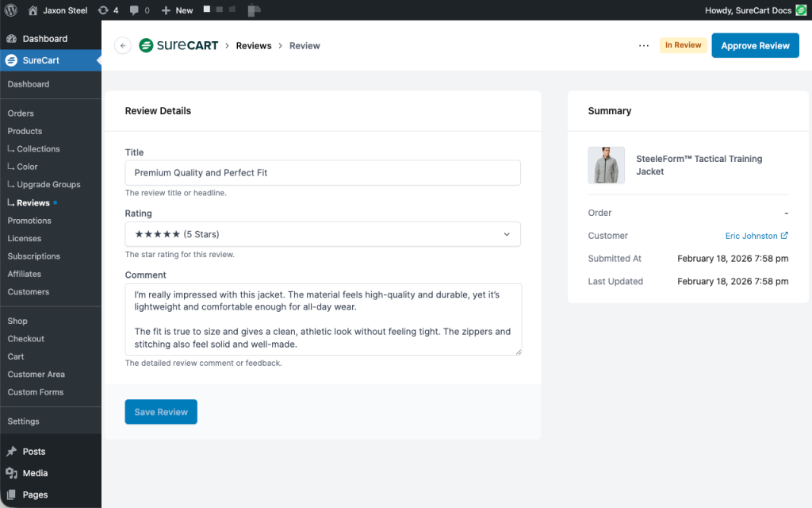The width and height of the screenshot is (812, 508).
Task: Go to Media in the sidebar
Action: [35, 473]
